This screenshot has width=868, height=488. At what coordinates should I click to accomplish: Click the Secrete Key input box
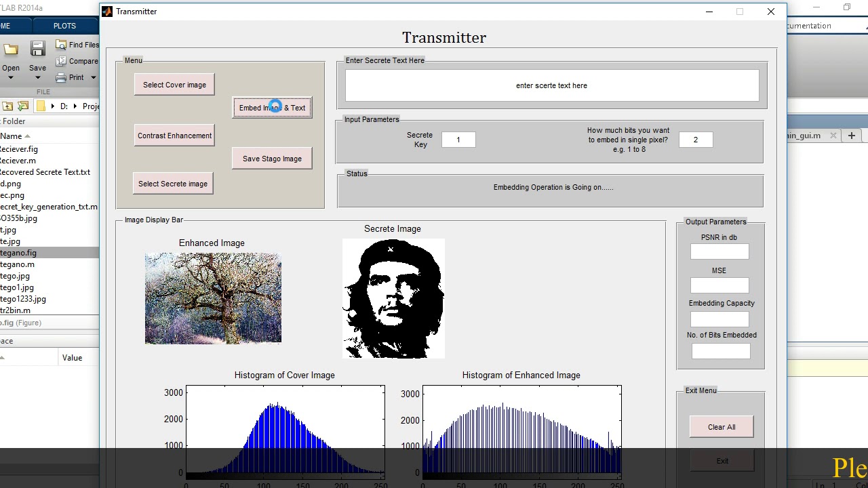(458, 140)
